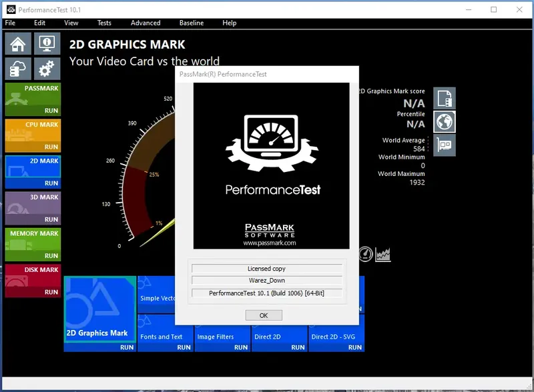
Task: Open the Tests menu
Action: (104, 23)
